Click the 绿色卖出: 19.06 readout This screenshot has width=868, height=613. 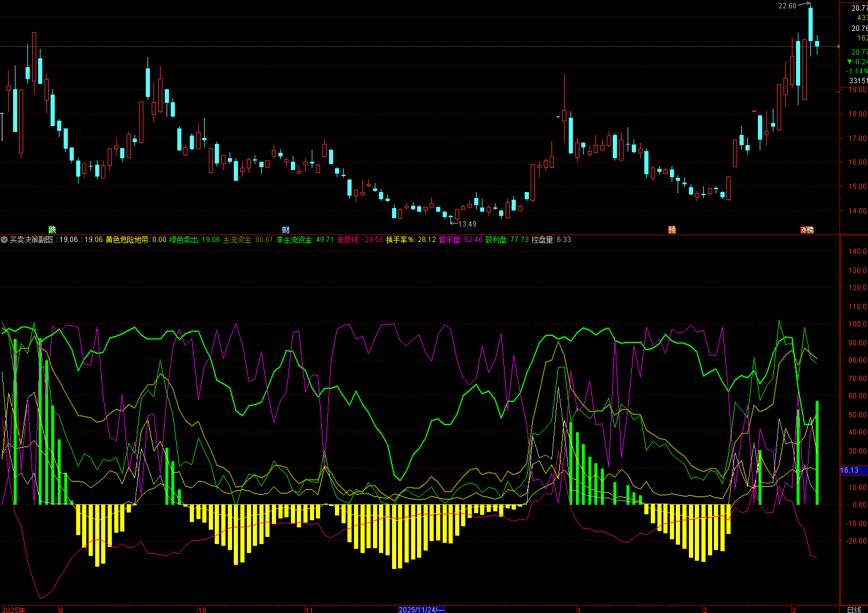click(x=195, y=240)
